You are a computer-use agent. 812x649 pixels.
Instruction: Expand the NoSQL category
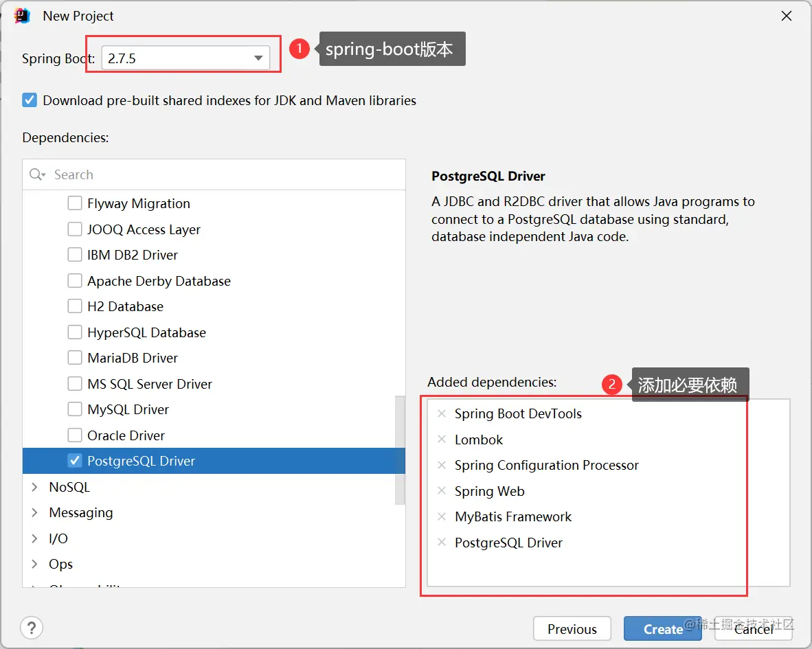tap(35, 487)
